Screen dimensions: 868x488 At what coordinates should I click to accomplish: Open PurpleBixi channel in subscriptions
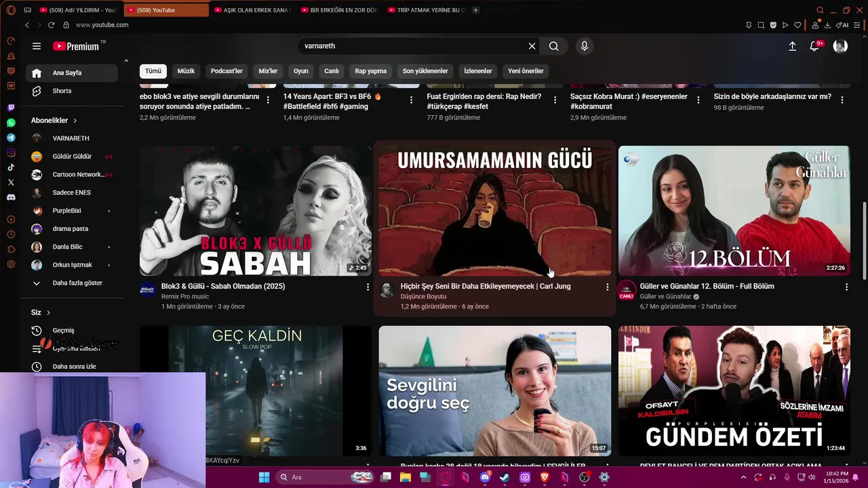coord(72,211)
